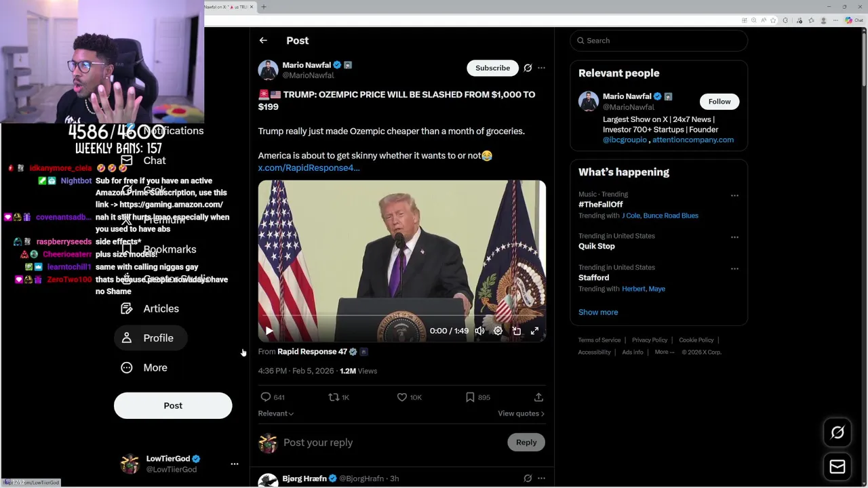Open the More menu in the sidebar
The image size is (868, 488).
point(144,367)
